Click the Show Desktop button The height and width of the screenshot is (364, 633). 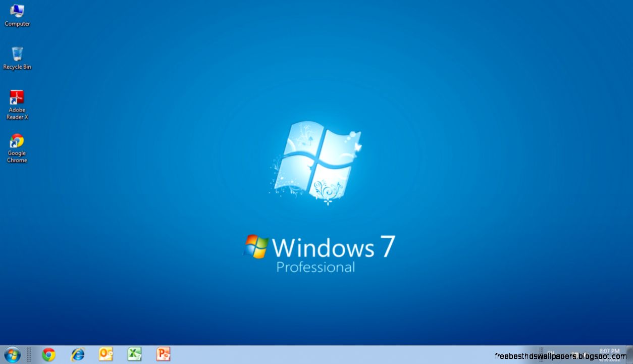coord(631,353)
